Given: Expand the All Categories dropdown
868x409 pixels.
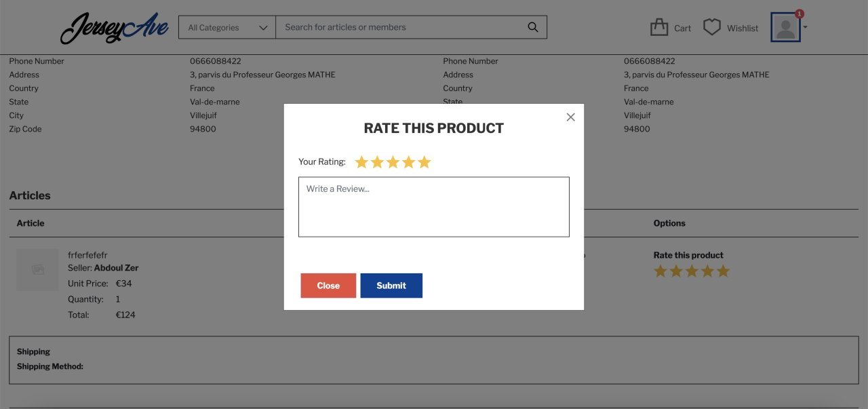Looking at the screenshot, I should click(227, 28).
